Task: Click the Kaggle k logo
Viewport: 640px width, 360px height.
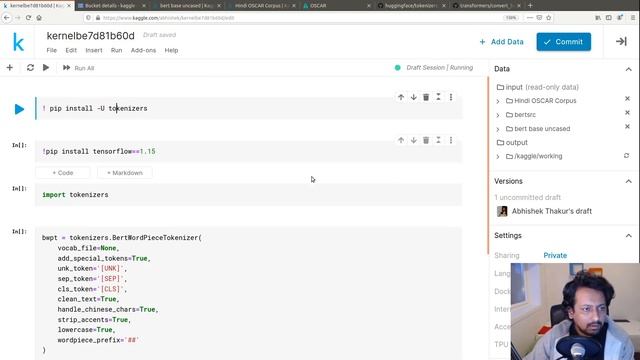Action: point(18,42)
